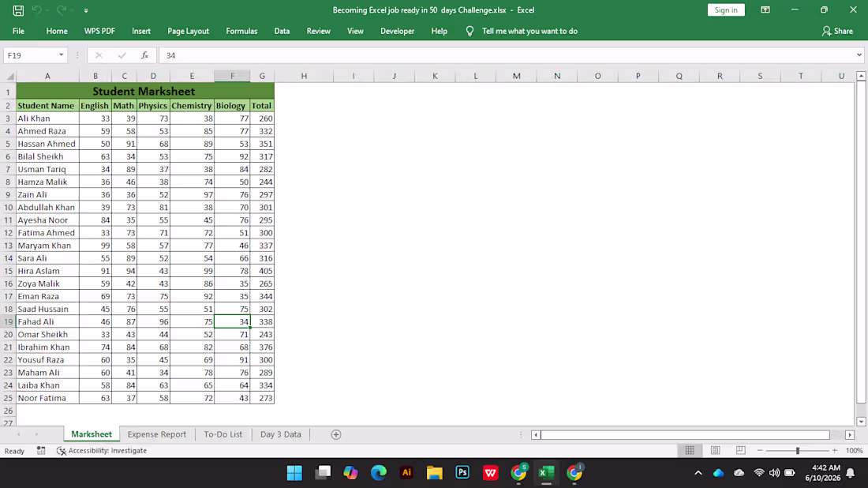Select row 19 header
The height and width of the screenshot is (488, 868).
point(8,321)
